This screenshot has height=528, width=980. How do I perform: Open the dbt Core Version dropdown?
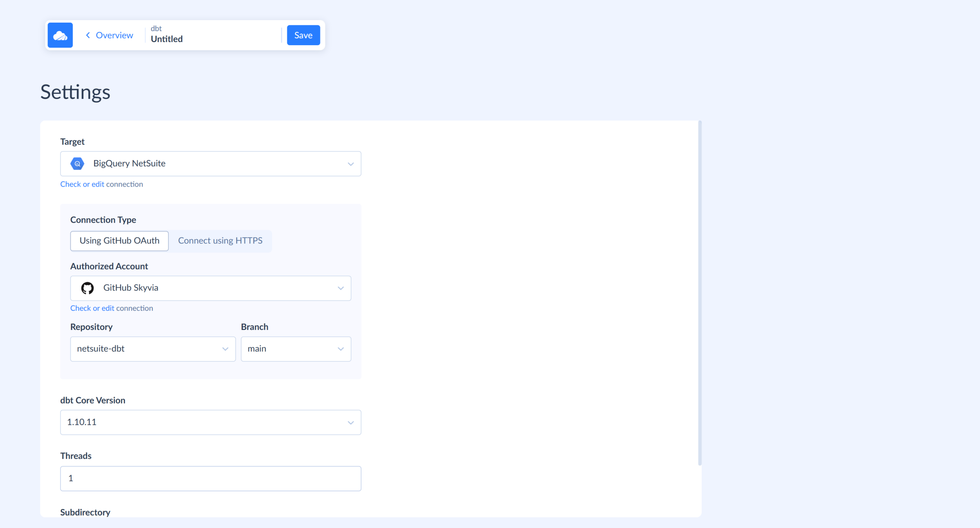click(211, 422)
